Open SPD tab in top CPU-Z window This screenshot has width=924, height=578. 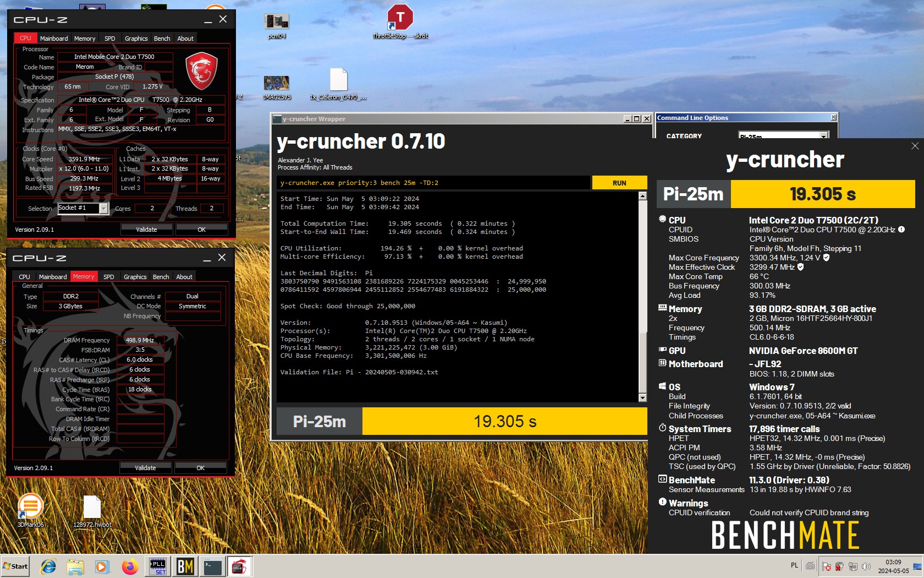point(110,39)
